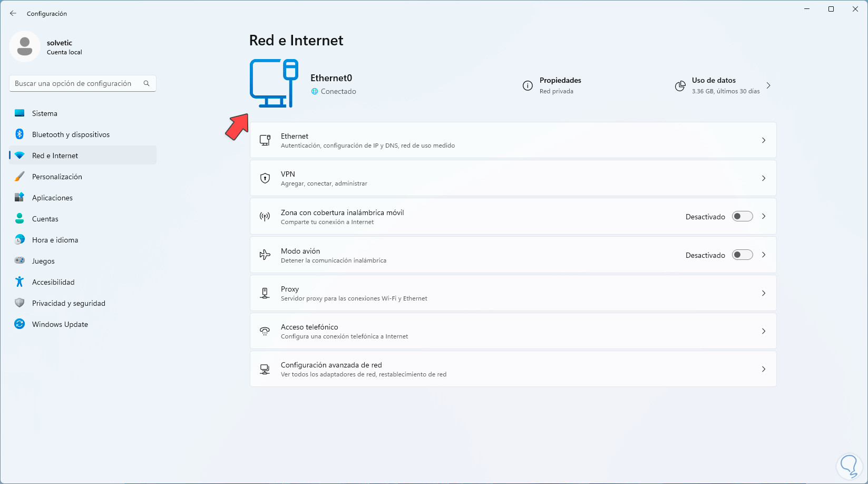Click the Bluetooth y dispositivos icon
This screenshot has width=868, height=484.
pos(19,134)
